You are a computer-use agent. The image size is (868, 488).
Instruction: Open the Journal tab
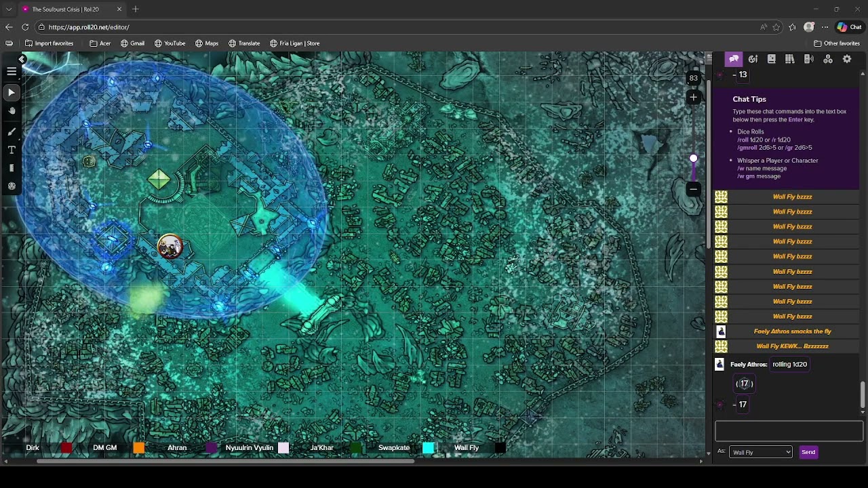tap(771, 59)
